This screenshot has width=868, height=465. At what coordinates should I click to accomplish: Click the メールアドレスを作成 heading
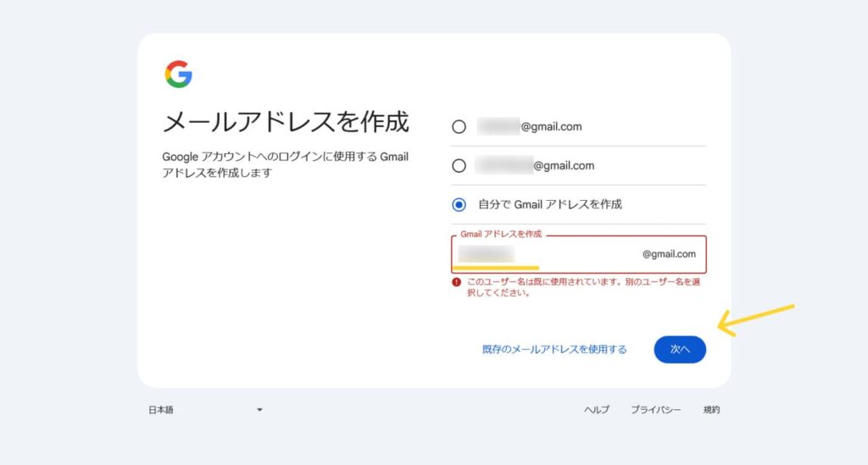pyautogui.click(x=286, y=122)
